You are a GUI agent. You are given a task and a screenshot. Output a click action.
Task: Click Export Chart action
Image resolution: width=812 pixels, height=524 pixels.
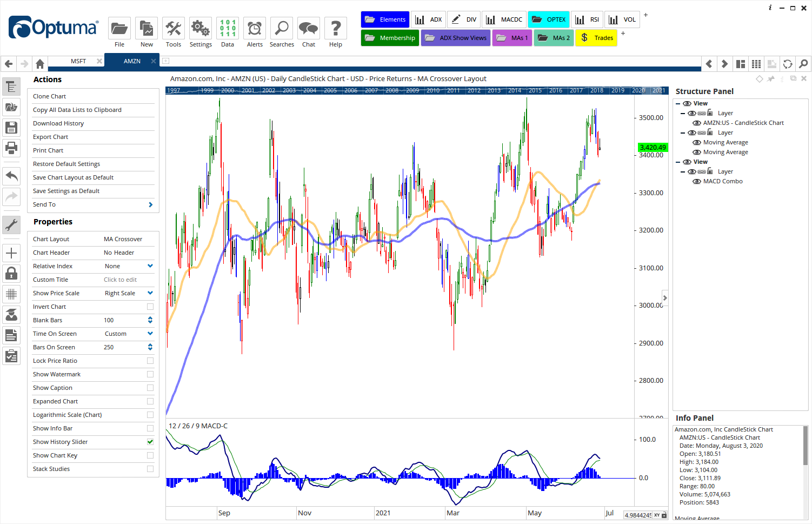click(50, 137)
